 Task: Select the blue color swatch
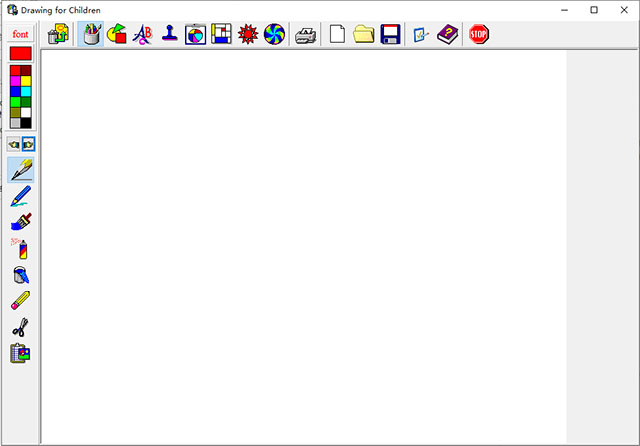15,91
